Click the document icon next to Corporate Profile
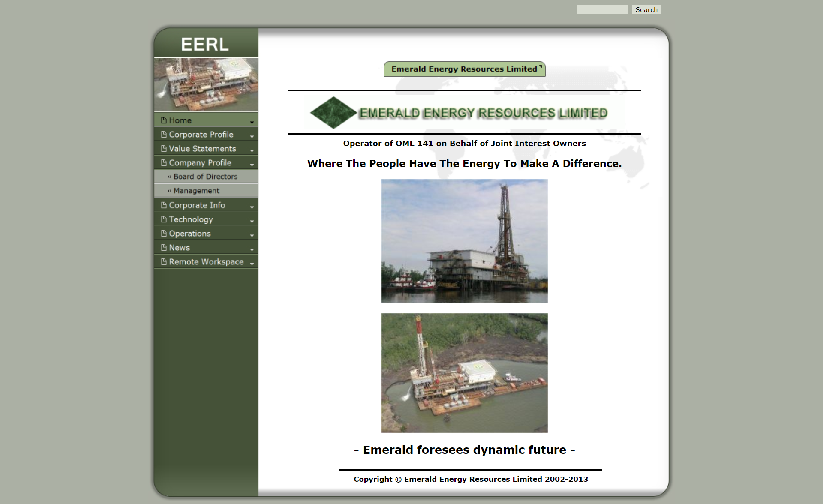 (164, 134)
